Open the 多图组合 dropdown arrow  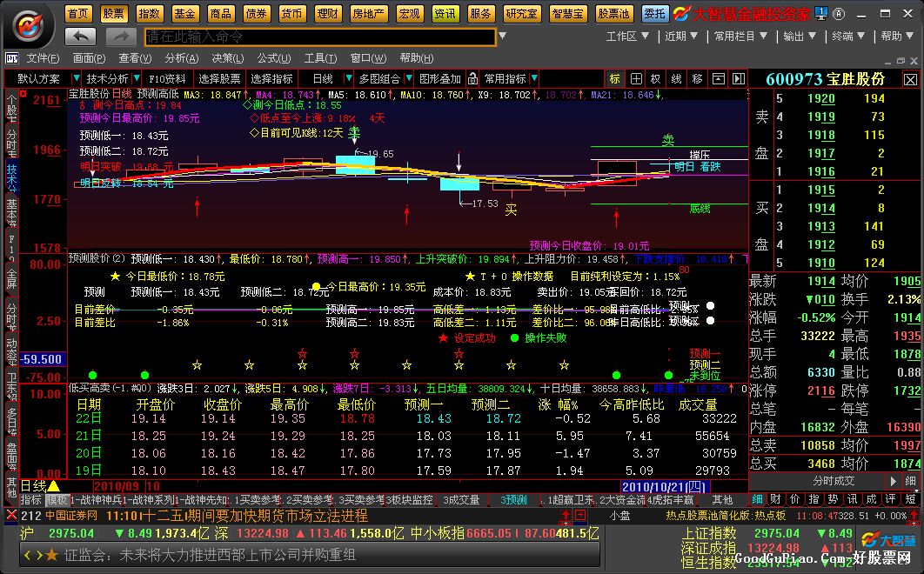(x=408, y=78)
